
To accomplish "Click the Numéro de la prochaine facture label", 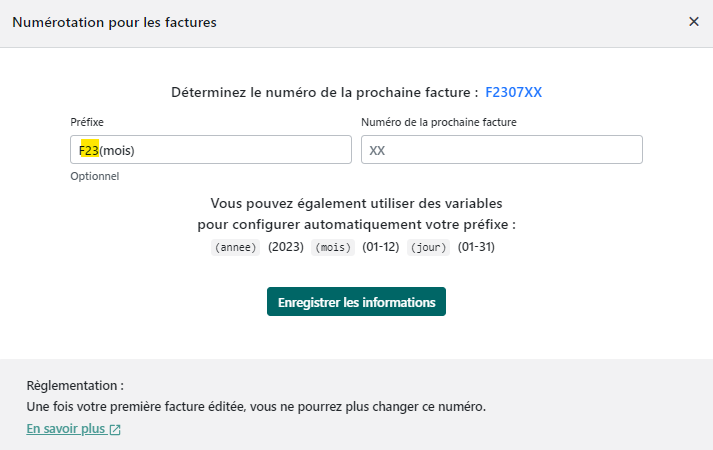I will click(438, 122).
